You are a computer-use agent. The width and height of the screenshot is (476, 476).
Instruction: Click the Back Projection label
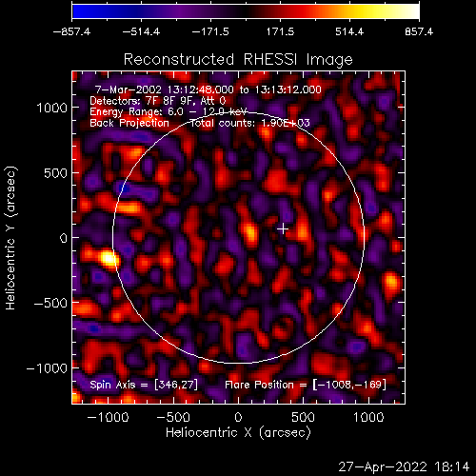point(129,123)
